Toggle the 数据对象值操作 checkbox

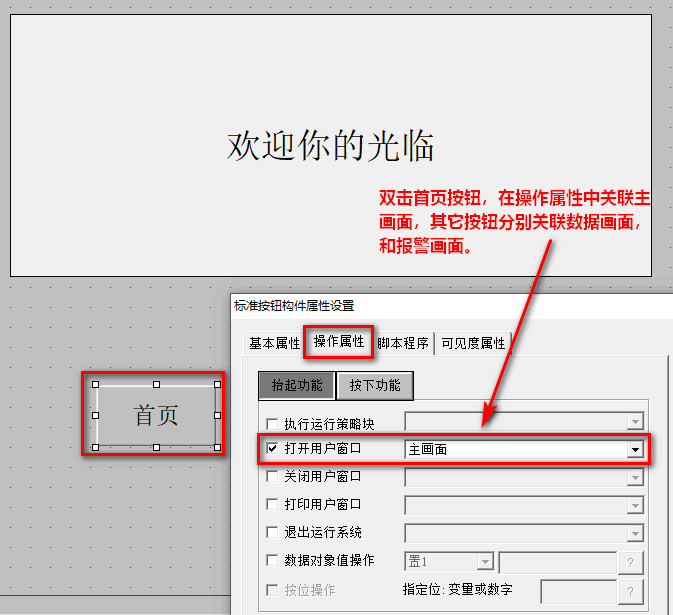273,561
